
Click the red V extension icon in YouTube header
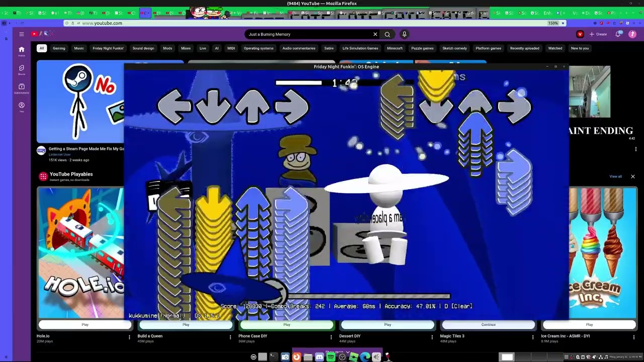580,34
